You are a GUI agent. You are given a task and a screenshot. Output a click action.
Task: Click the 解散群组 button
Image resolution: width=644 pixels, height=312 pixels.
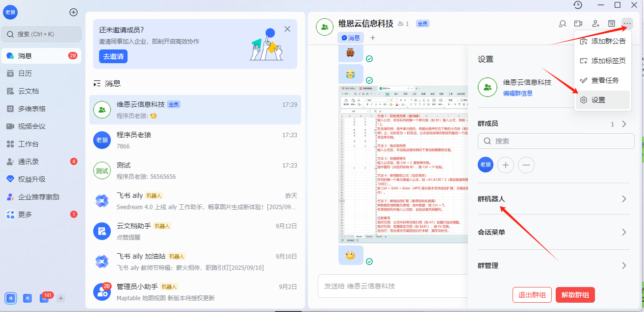click(575, 295)
